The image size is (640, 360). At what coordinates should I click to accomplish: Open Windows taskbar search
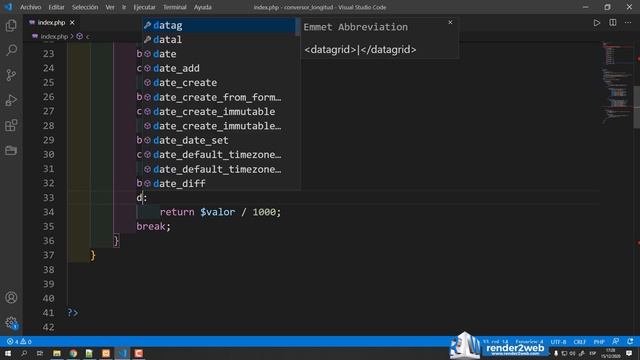24,353
